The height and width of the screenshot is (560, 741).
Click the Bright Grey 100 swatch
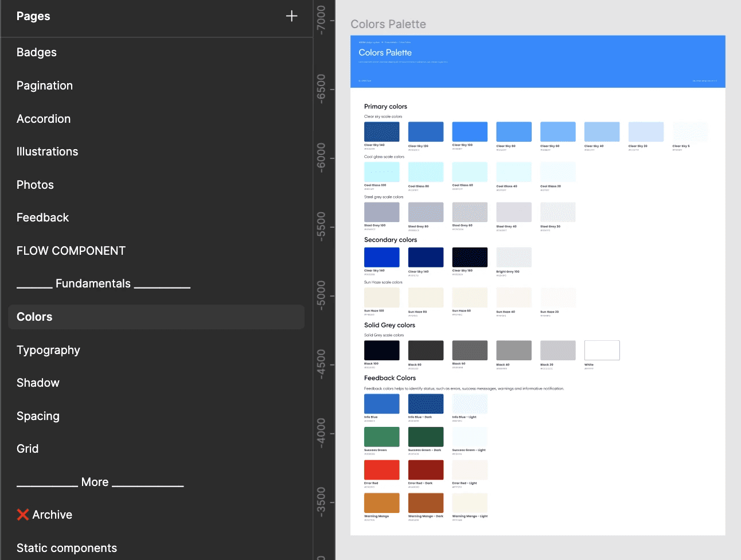pyautogui.click(x=514, y=257)
